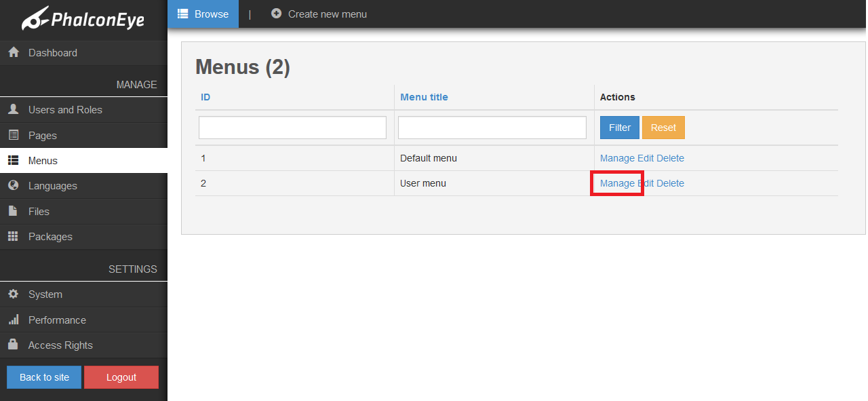Click the Menus label in sidebar
868x401 pixels.
pyautogui.click(x=43, y=161)
